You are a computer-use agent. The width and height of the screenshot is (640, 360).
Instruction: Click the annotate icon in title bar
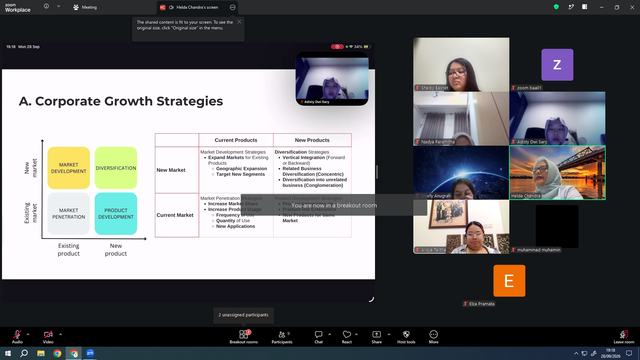pos(571,7)
